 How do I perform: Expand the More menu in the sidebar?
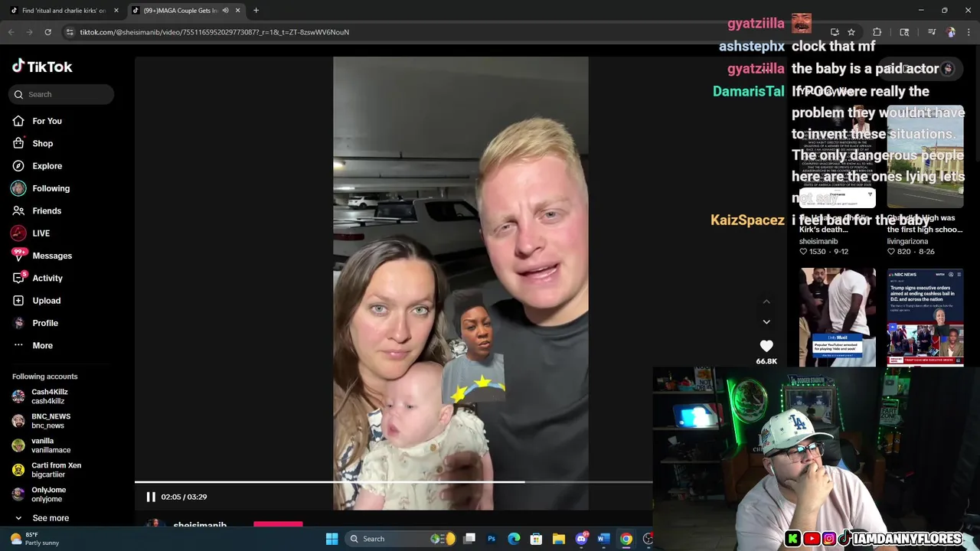click(x=42, y=345)
